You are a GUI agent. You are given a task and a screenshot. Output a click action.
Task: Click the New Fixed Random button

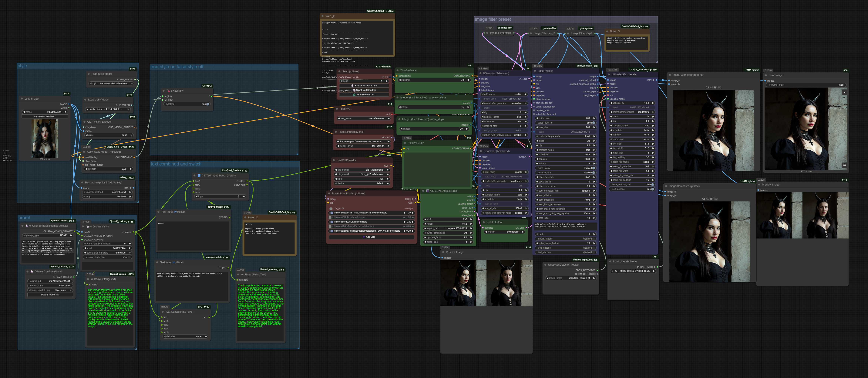tap(364, 90)
